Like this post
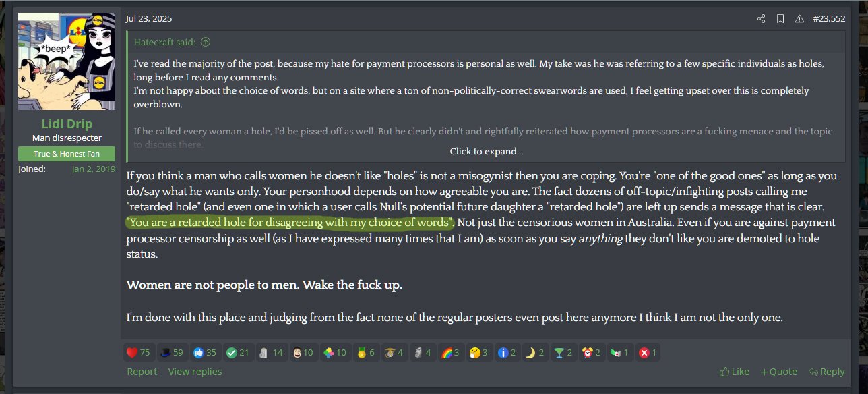This screenshot has width=868, height=394. coord(735,372)
